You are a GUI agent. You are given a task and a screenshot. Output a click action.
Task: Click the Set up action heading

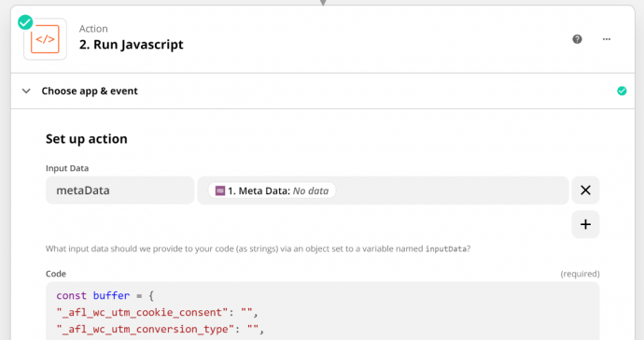[x=86, y=139]
